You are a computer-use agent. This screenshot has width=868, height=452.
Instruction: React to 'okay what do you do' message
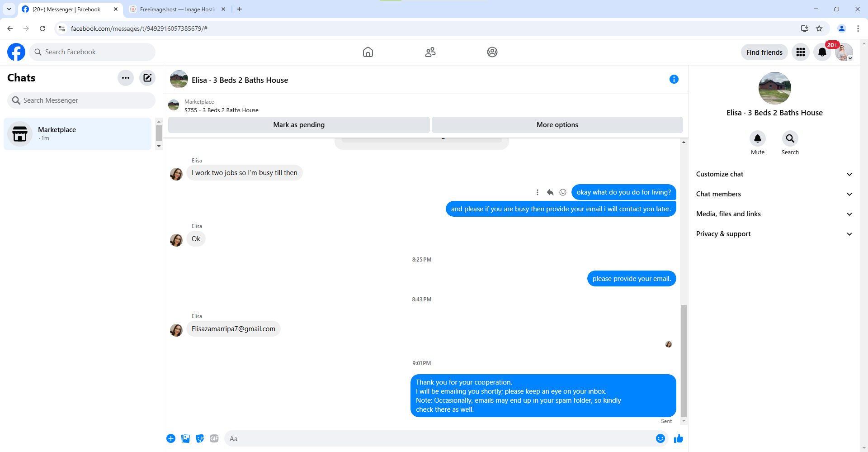(x=563, y=192)
